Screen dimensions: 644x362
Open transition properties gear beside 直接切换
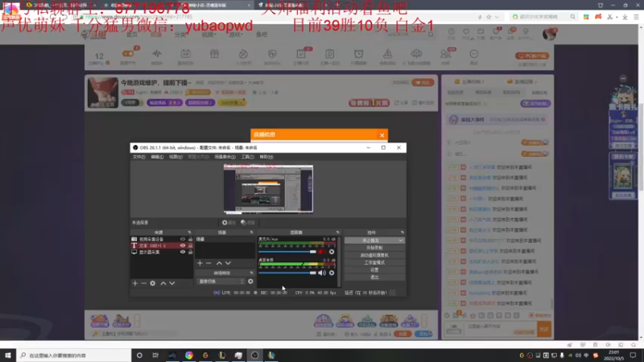click(250, 282)
